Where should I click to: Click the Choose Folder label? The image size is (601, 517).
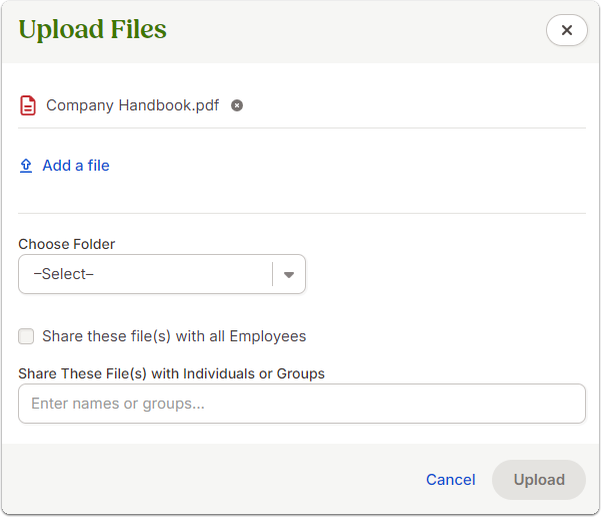click(67, 244)
